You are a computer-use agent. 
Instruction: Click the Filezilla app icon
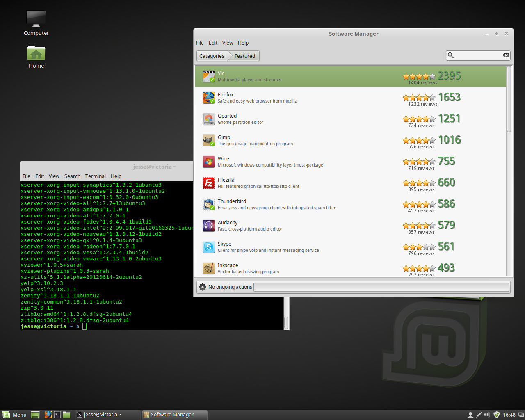point(209,183)
